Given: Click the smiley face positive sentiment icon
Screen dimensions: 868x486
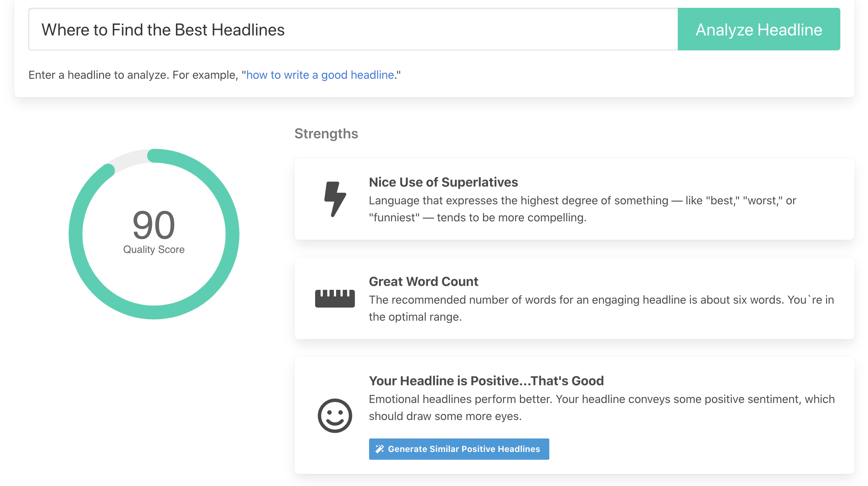Looking at the screenshot, I should (x=335, y=415).
